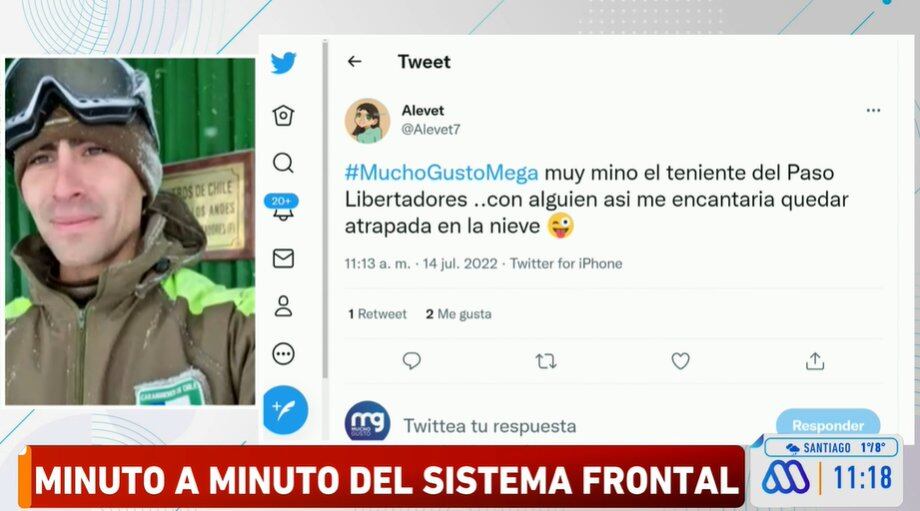Click the compose Tweet feather button
This screenshot has width=920, height=511.
coord(285,410)
